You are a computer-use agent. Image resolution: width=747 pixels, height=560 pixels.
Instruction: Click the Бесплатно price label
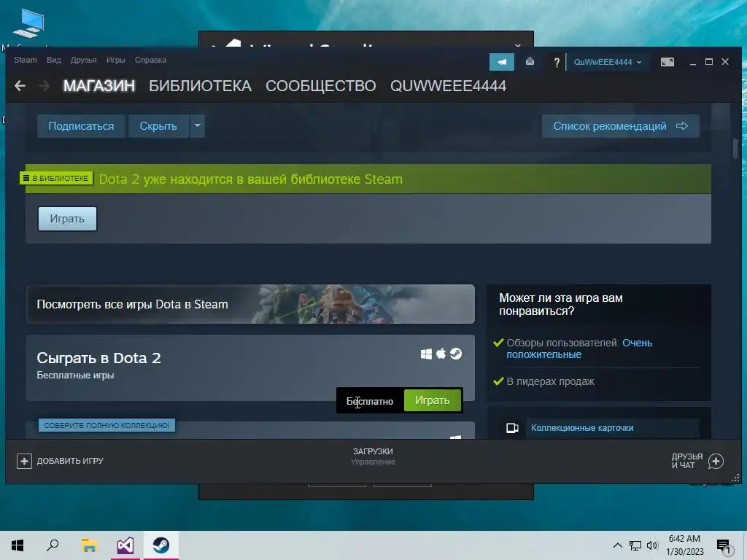click(x=370, y=402)
